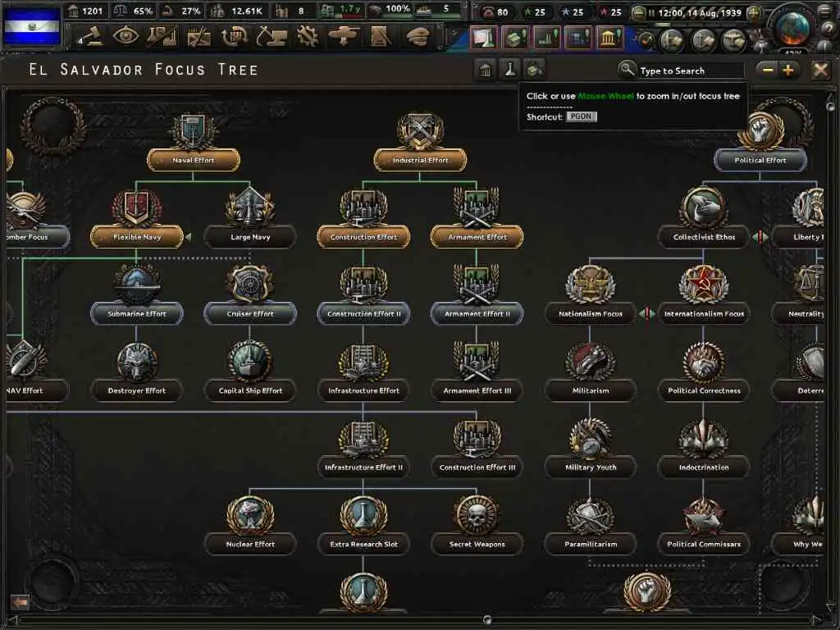
Task: Open the Logistics sheet icon
Action: coord(381,37)
